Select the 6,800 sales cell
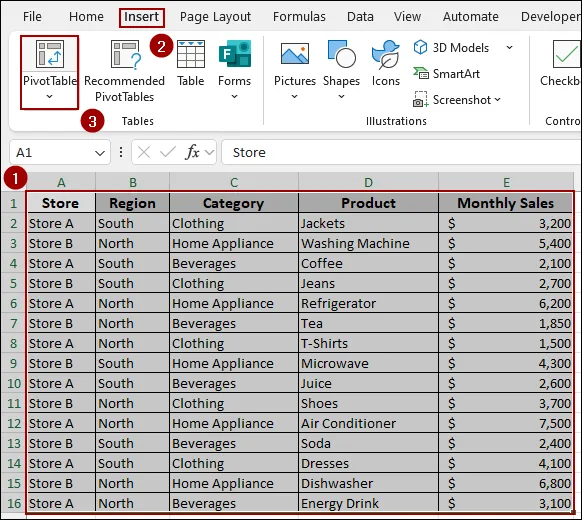 click(506, 483)
